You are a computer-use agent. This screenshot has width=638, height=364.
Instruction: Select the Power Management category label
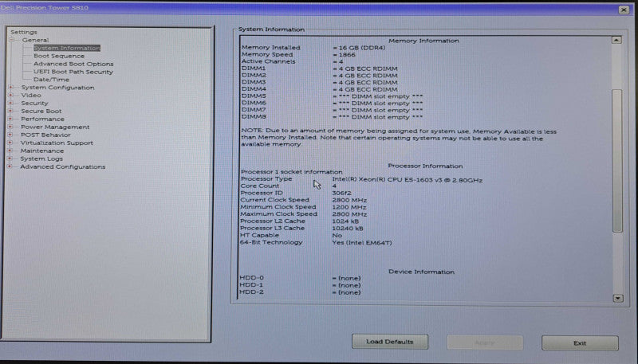point(55,127)
